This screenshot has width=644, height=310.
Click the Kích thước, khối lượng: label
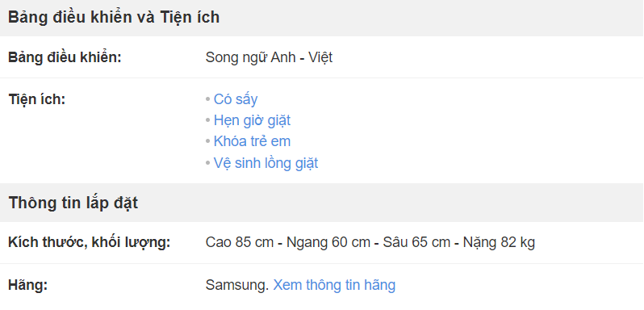pyautogui.click(x=89, y=243)
